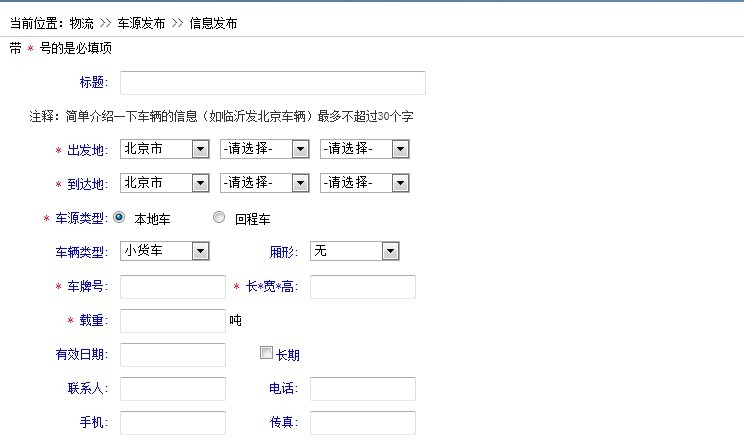Expand the 厢形 dropdown showing 无
744x438 pixels.
(354, 251)
